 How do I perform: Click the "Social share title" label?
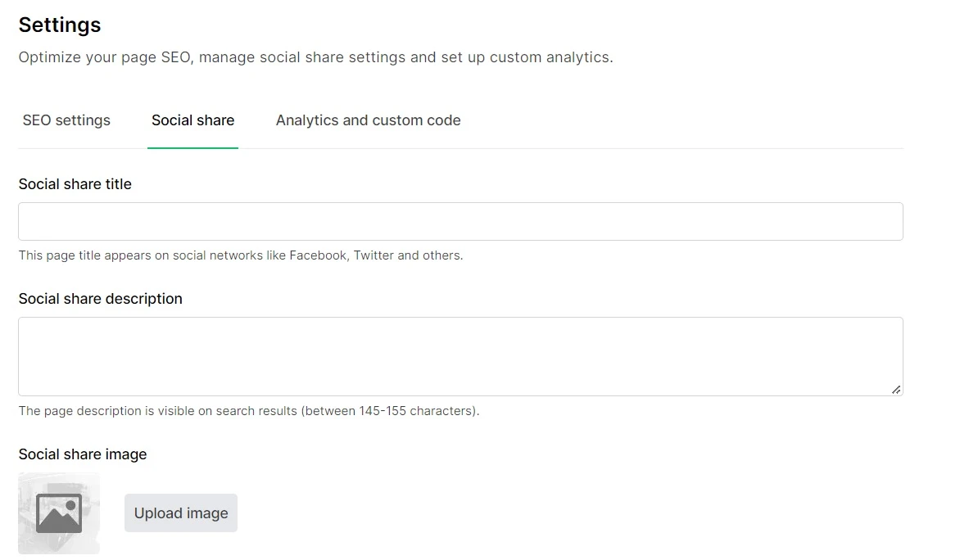click(x=75, y=184)
